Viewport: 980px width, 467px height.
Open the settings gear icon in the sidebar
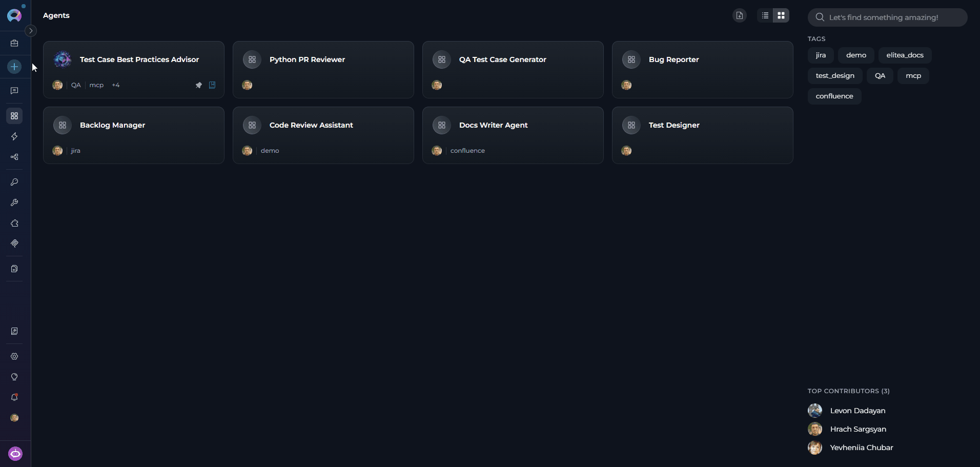(x=14, y=356)
